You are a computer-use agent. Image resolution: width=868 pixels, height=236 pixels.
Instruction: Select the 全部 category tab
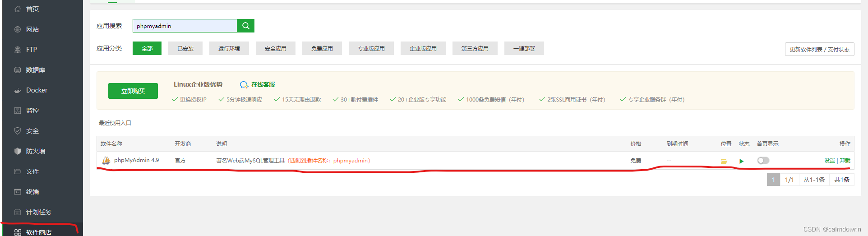[147, 48]
